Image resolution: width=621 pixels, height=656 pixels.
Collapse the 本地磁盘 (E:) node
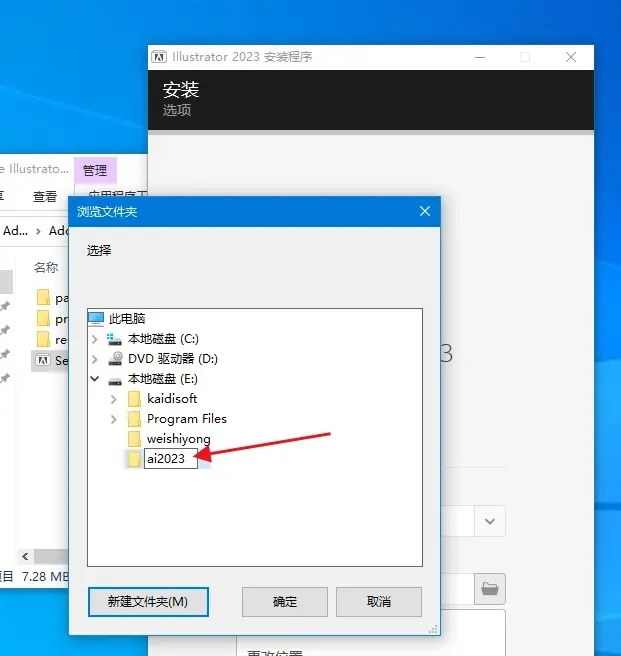point(95,379)
